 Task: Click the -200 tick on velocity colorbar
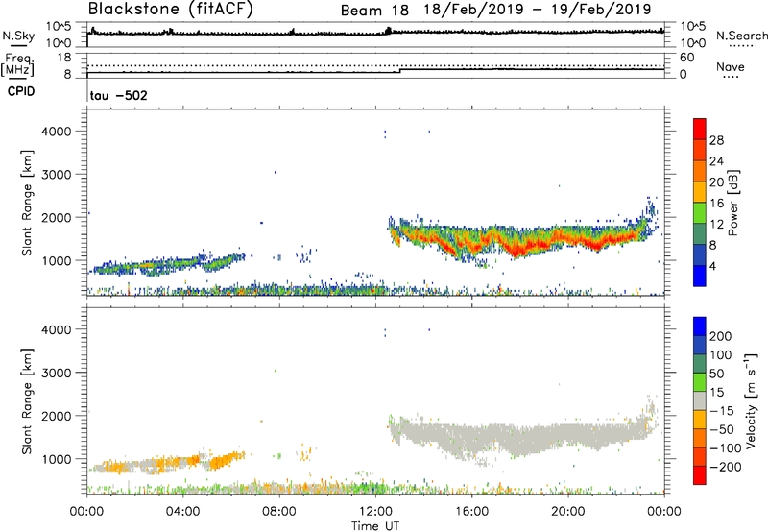[x=725, y=467]
